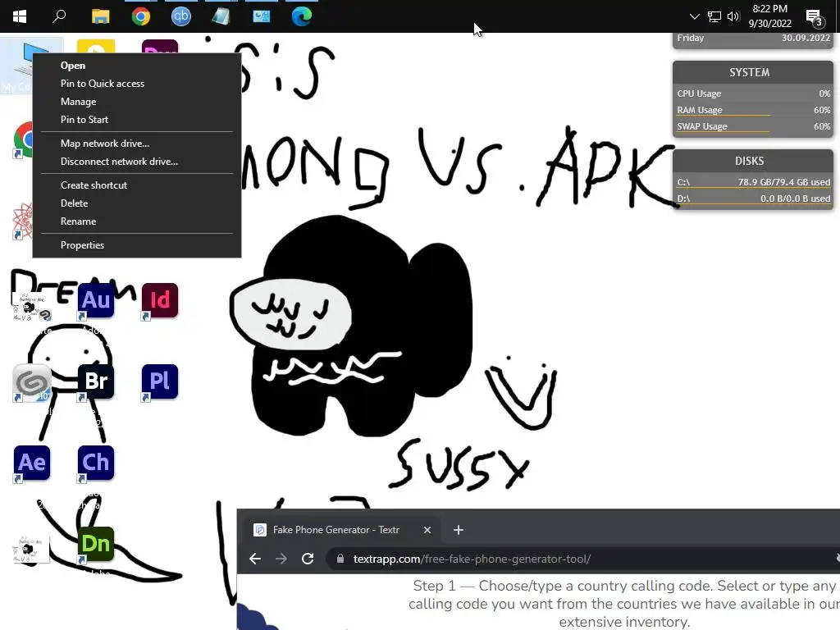View site info padlock icon
The image size is (840, 630).
(x=340, y=559)
